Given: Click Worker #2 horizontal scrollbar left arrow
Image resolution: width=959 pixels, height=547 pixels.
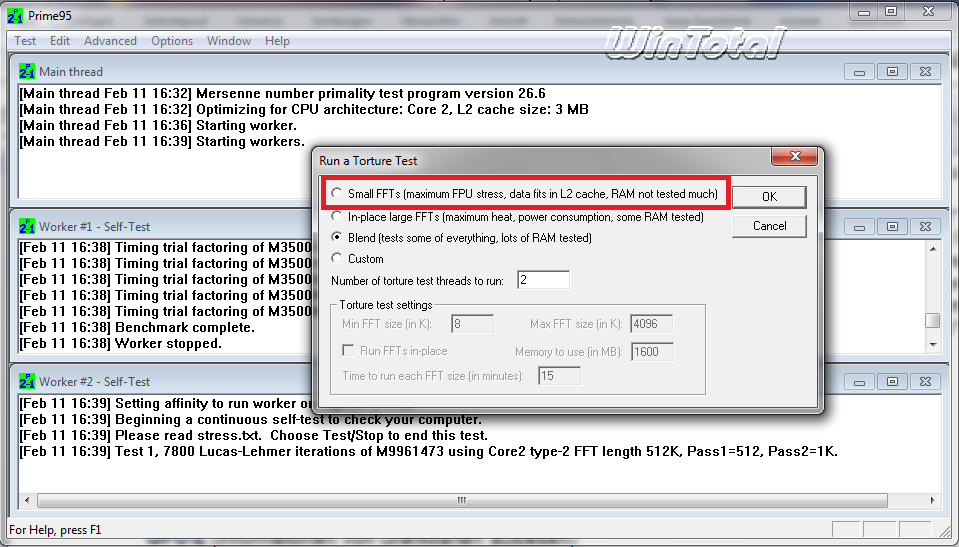Looking at the screenshot, I should pos(26,500).
